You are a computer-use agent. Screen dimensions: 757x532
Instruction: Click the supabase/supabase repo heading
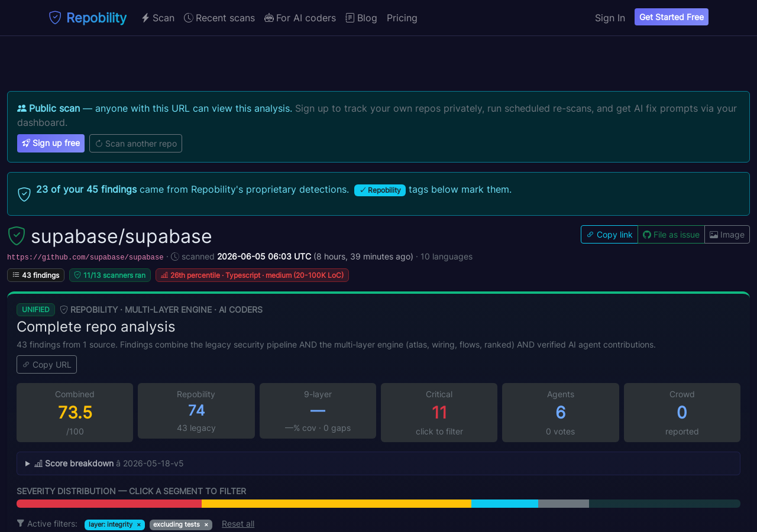(121, 236)
